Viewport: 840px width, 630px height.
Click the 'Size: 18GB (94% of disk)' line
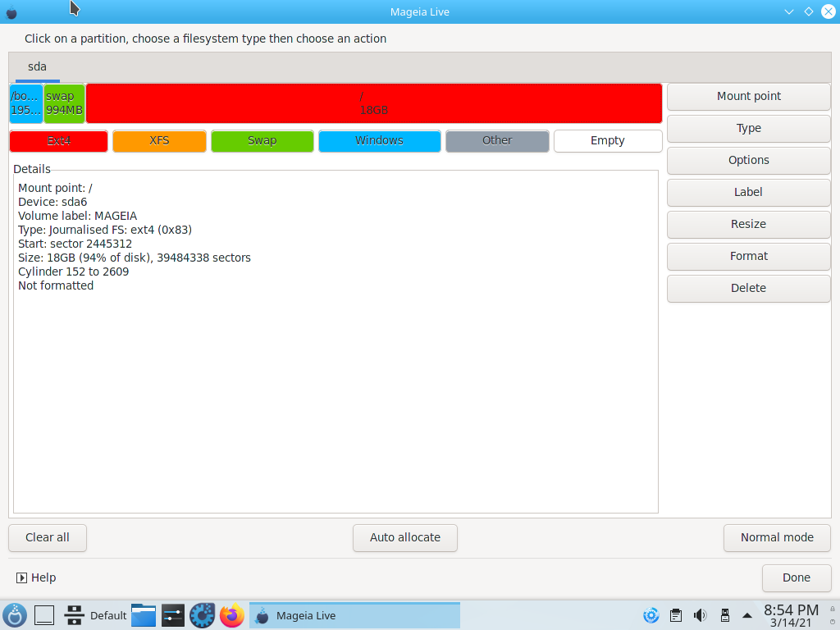point(135,258)
